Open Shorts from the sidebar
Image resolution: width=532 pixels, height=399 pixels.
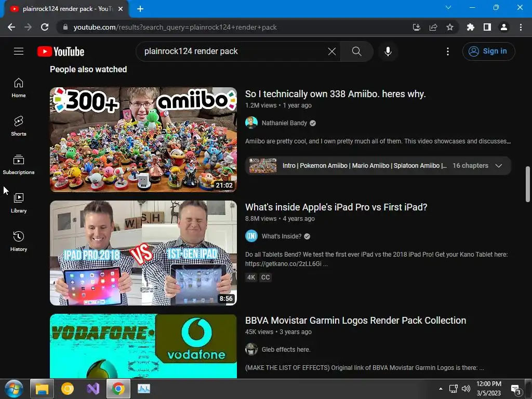coord(19,126)
